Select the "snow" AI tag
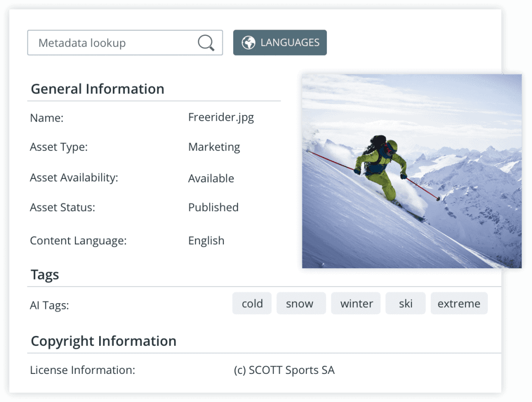This screenshot has height=402, width=532. click(300, 304)
